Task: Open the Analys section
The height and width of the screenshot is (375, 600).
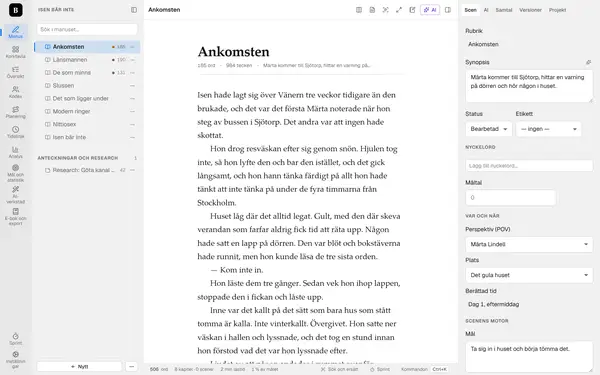Action: 16,152
